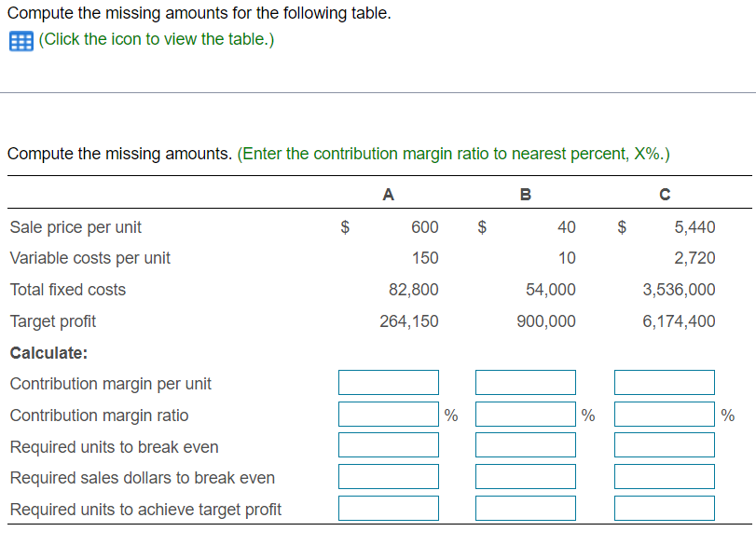Click required units to break even field for B
756x545 pixels.
click(x=525, y=444)
